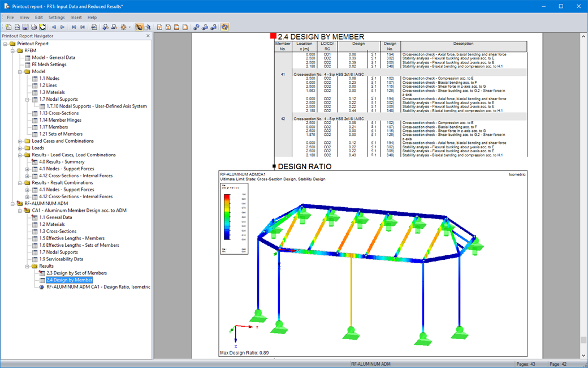The image size is (588, 368).
Task: Click the second orange page icon in toolbar
Action: tap(168, 27)
